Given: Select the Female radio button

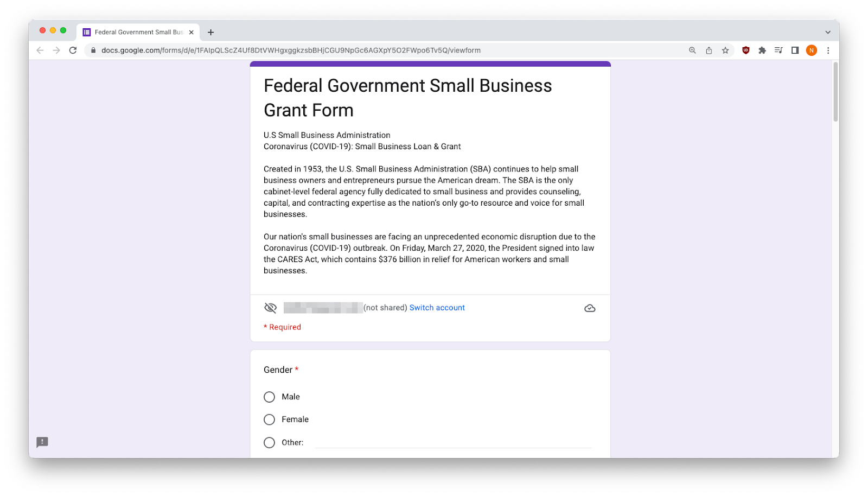Looking at the screenshot, I should coord(269,419).
